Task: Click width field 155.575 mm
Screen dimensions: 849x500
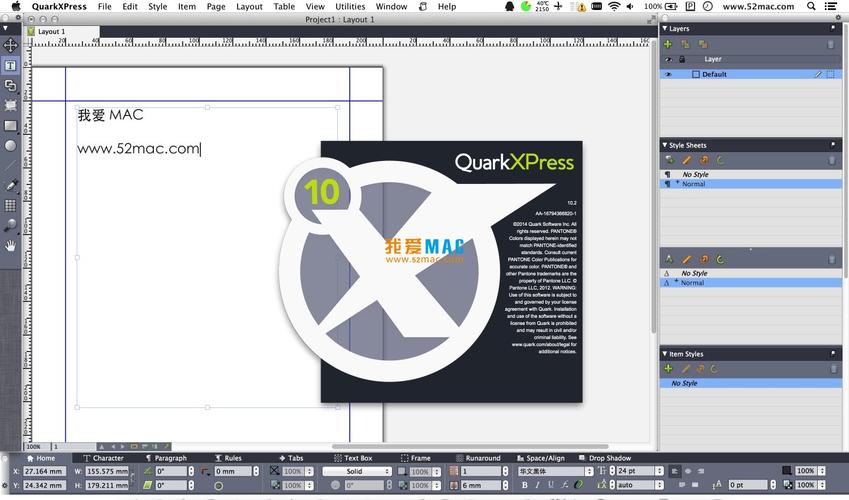Action: pos(107,471)
